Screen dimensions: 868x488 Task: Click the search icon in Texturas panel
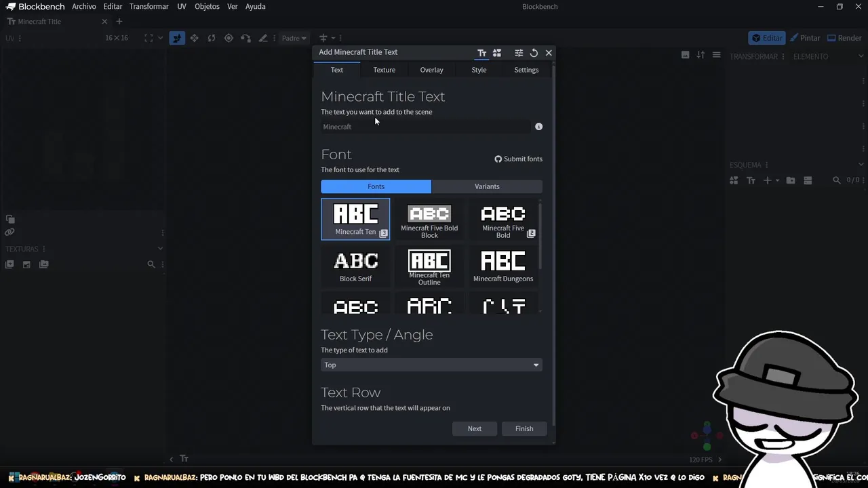click(x=151, y=264)
